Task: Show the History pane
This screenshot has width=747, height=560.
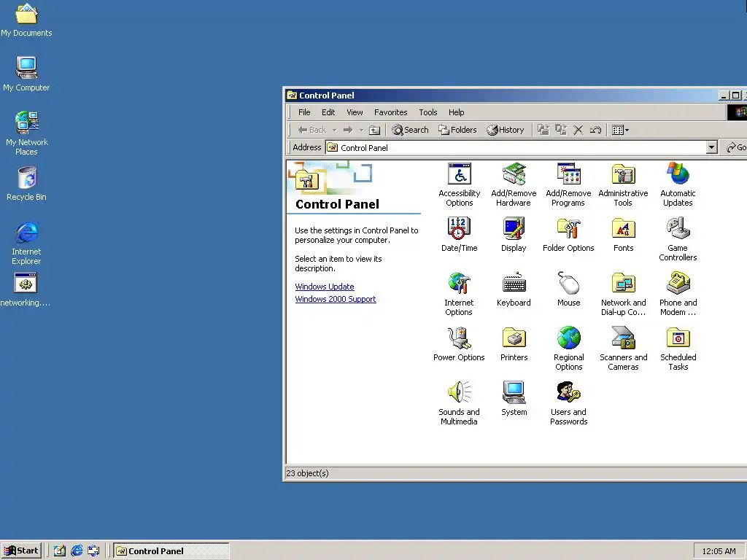Action: coord(506,130)
